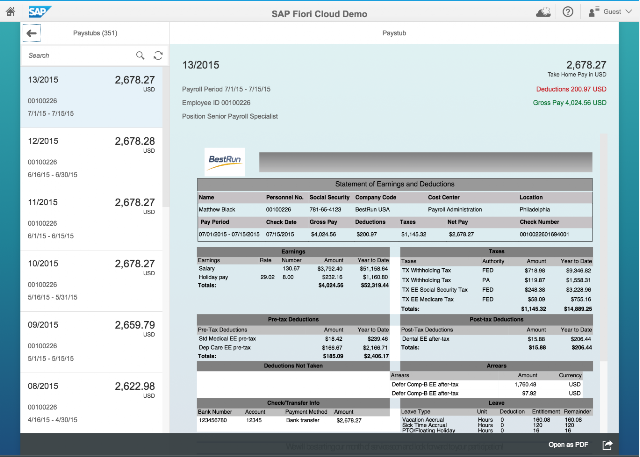Focus the Search input field

(78, 55)
